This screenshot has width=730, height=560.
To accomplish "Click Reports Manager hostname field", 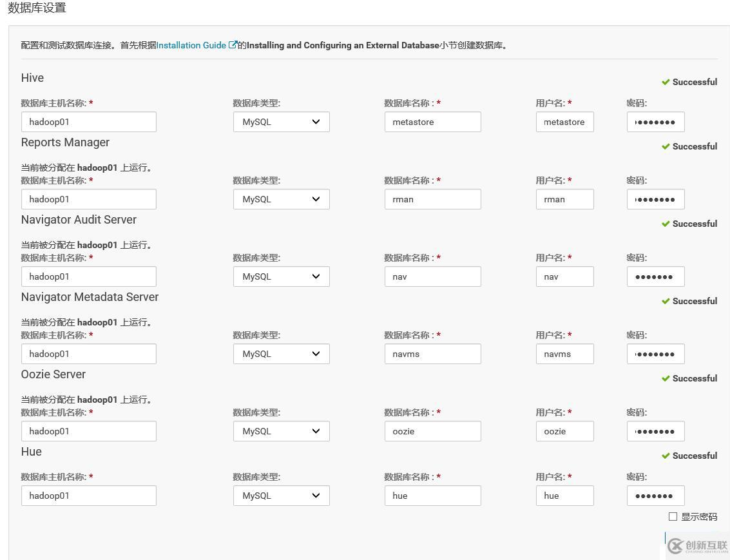I will click(89, 199).
